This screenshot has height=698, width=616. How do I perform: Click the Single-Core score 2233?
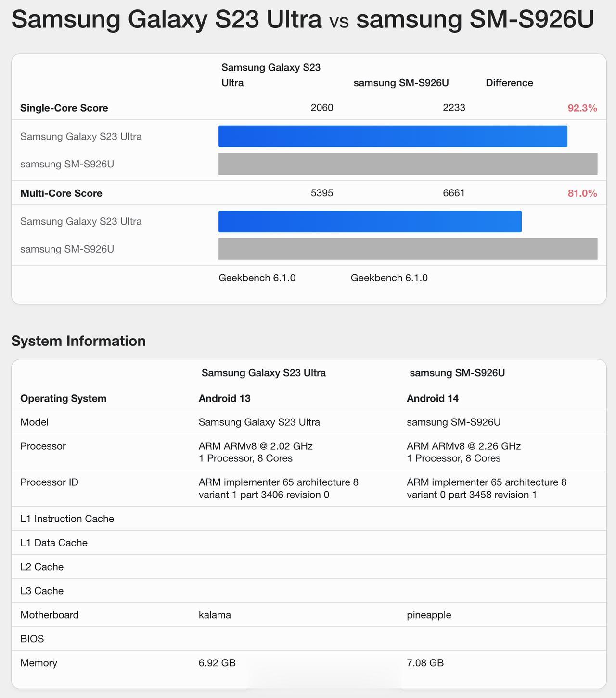(x=454, y=108)
